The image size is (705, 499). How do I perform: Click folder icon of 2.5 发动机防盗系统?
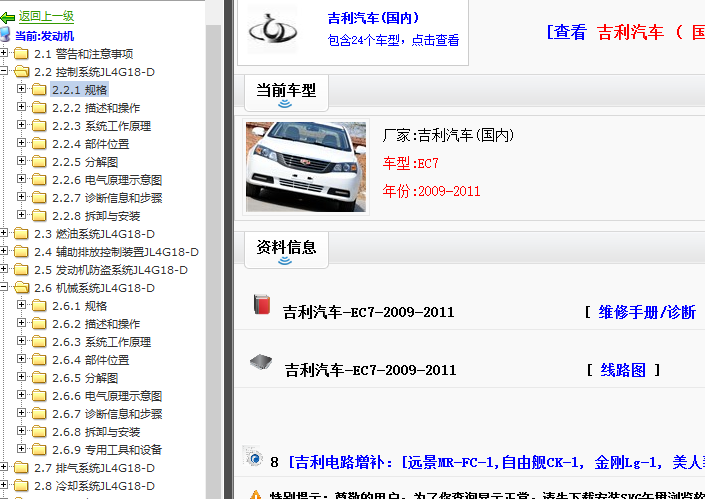[21, 270]
